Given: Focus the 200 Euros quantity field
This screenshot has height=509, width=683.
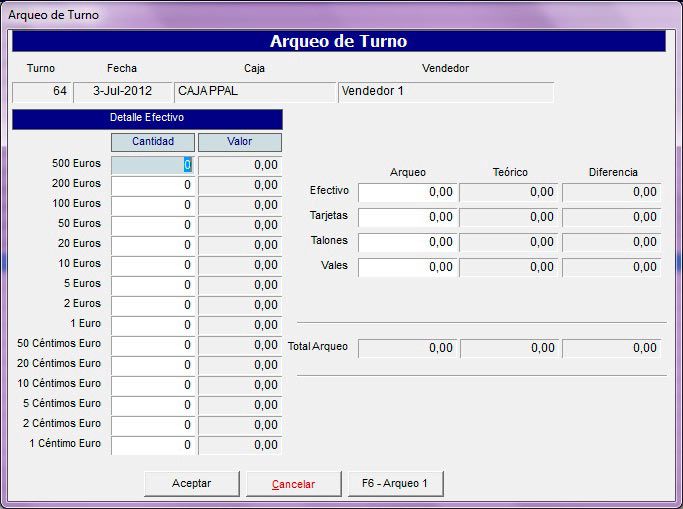Looking at the screenshot, I should pyautogui.click(x=153, y=185).
